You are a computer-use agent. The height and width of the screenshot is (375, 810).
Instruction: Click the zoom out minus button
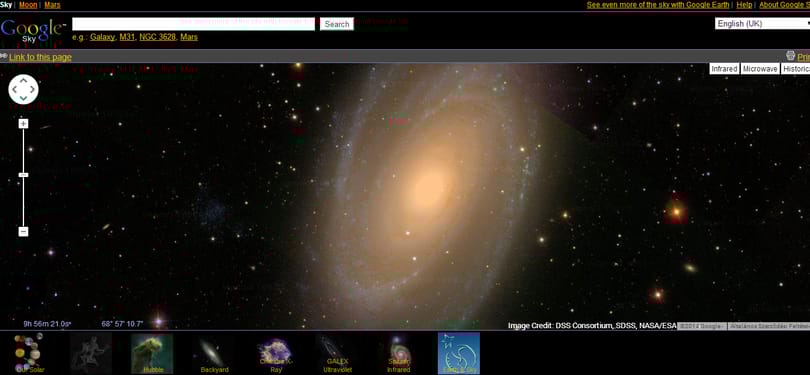coord(23,231)
